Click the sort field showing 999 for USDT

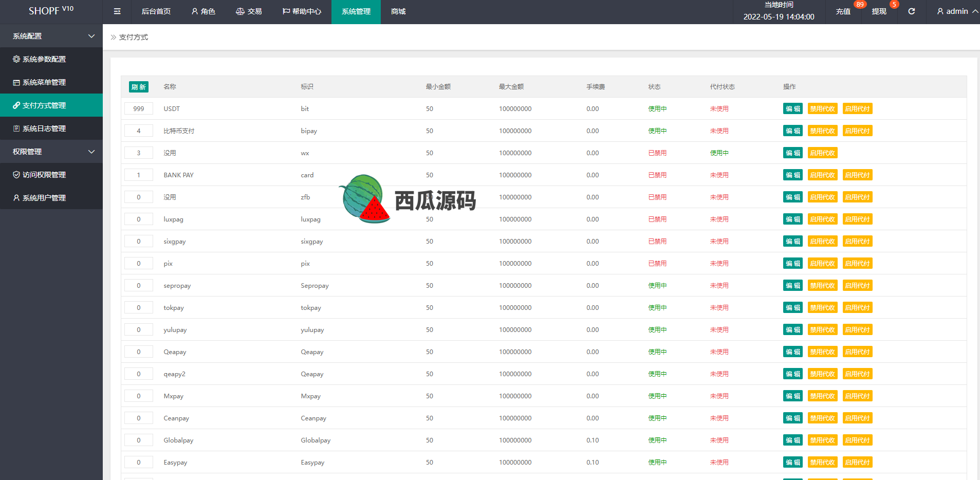click(139, 109)
